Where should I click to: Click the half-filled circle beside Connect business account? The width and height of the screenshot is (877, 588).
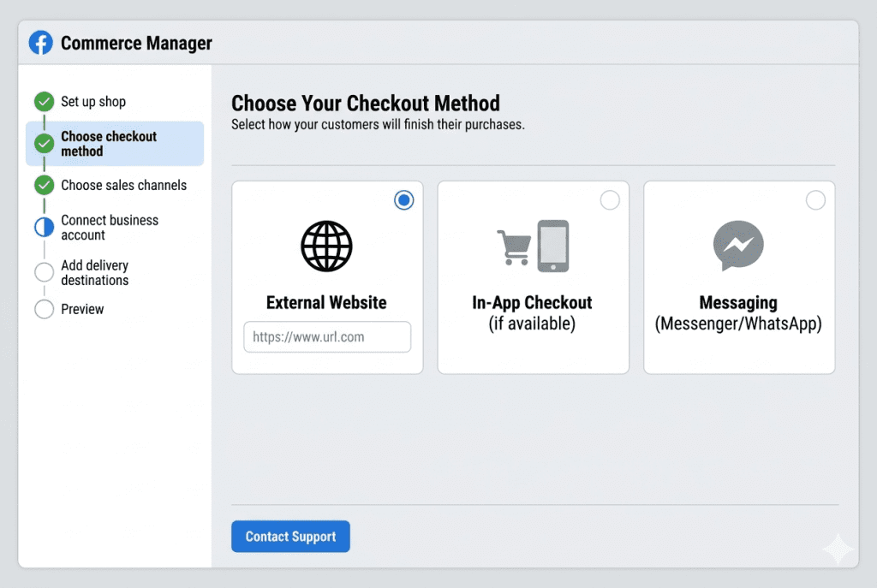coord(45,228)
